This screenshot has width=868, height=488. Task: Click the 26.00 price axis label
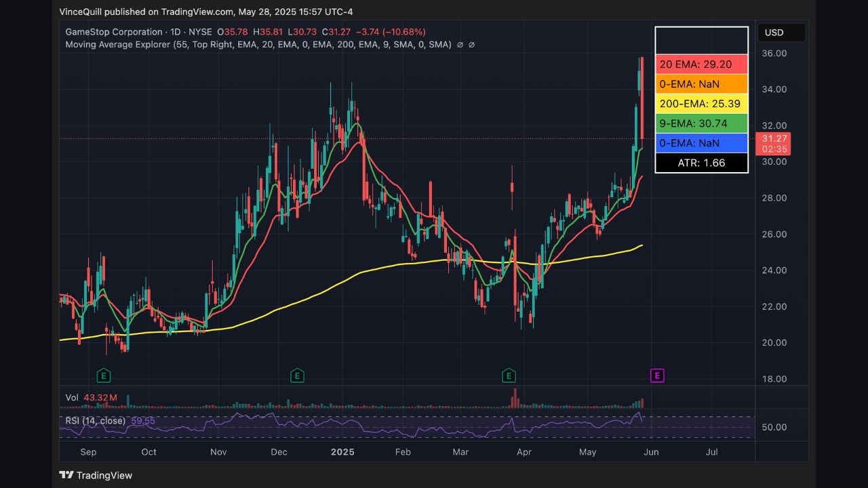pyautogui.click(x=774, y=235)
